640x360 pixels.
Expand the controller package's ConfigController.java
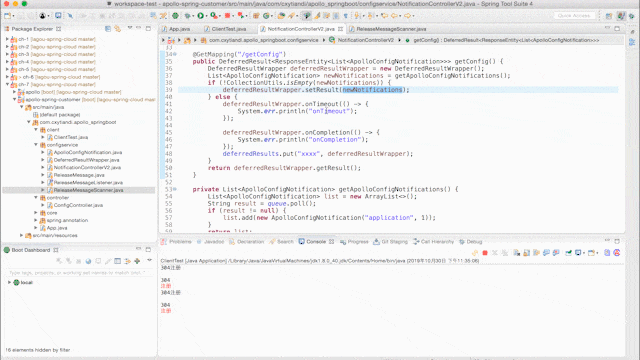pyautogui.click(x=43, y=205)
